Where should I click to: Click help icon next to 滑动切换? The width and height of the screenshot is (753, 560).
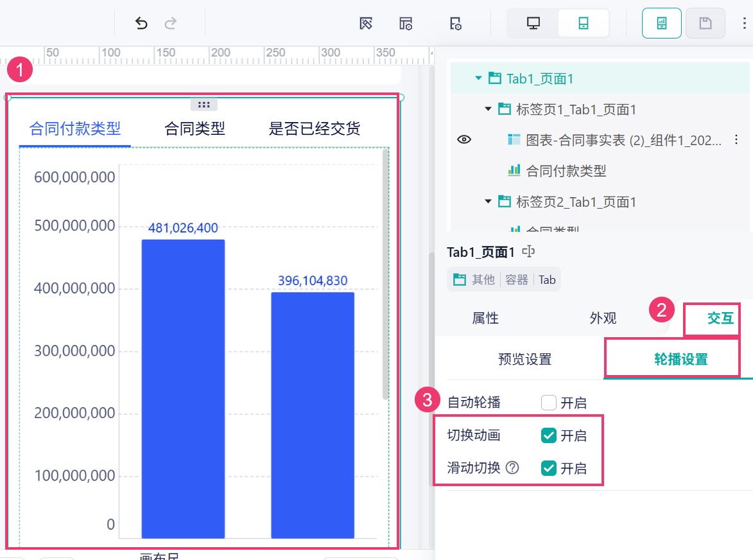(512, 468)
